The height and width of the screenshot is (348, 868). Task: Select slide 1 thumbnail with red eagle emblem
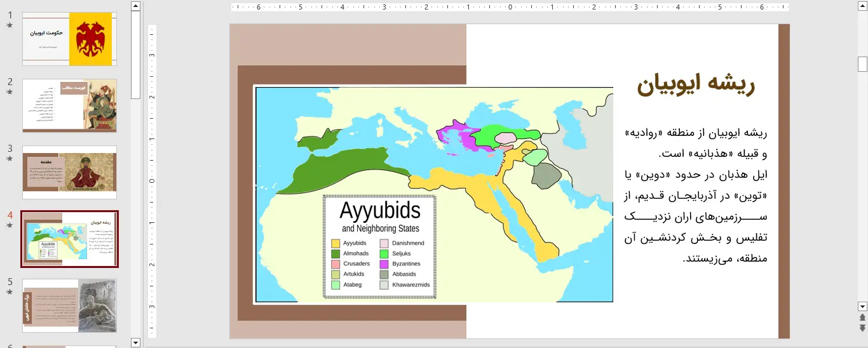click(69, 39)
